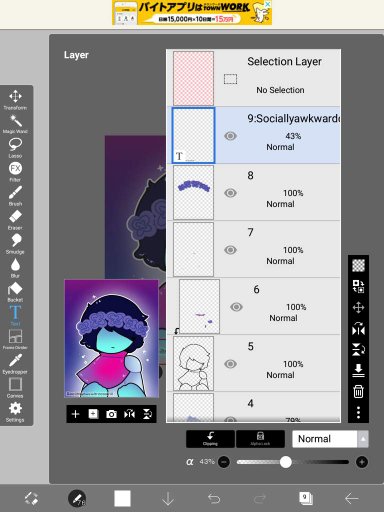Toggle visibility of layer 5
384x512 pixels.
(230, 364)
